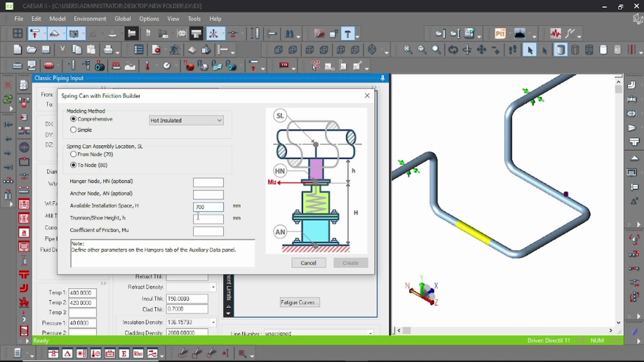The width and height of the screenshot is (644, 362).
Task: Click the red T tee icon in left sidebar
Action: coord(24,275)
